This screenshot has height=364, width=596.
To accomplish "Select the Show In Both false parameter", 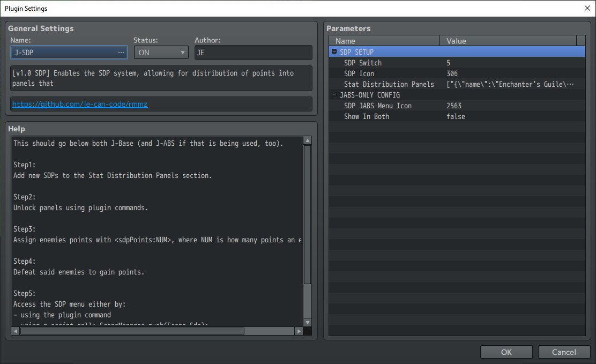I will (x=457, y=116).
